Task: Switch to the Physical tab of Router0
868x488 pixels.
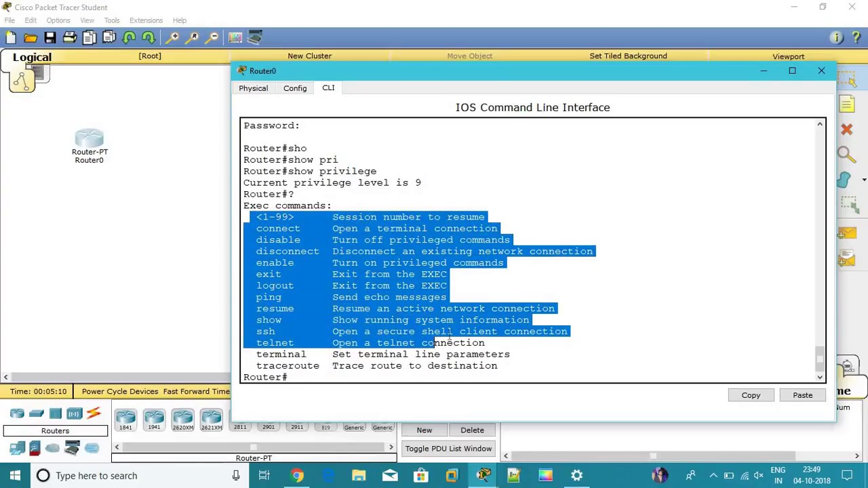Action: click(253, 88)
